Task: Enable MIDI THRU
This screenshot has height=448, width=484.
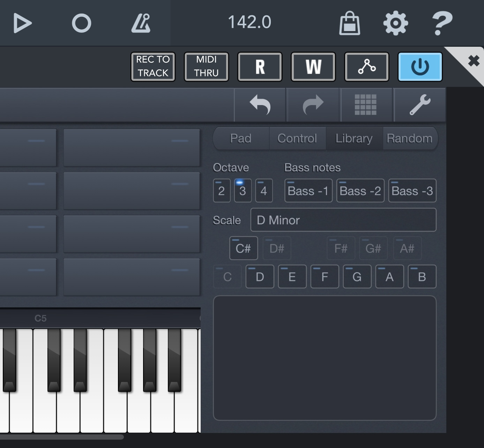Action: tap(206, 67)
